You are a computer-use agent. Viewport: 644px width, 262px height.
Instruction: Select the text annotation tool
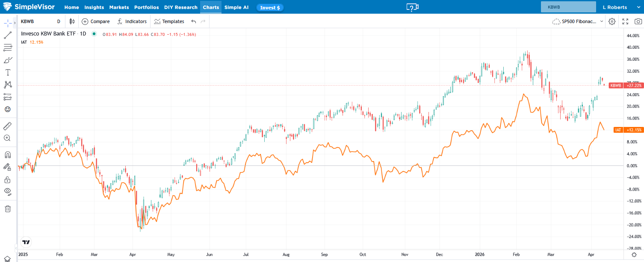7,72
